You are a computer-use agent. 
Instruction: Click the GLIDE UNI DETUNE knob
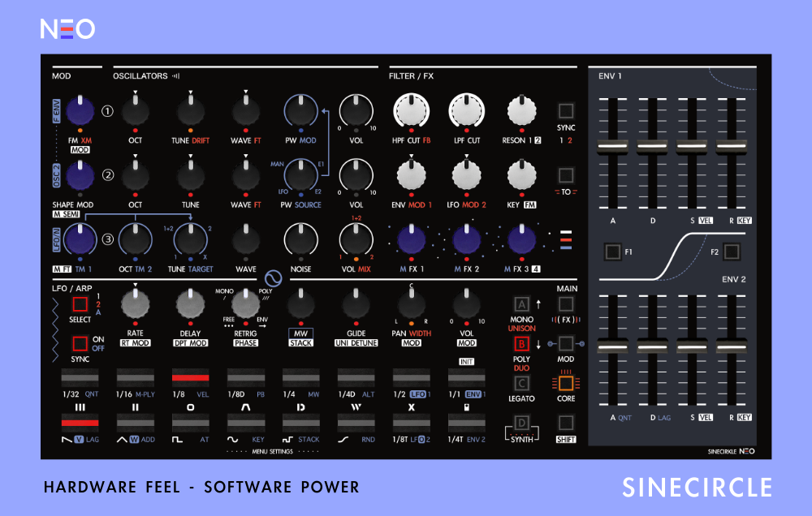pyautogui.click(x=356, y=303)
